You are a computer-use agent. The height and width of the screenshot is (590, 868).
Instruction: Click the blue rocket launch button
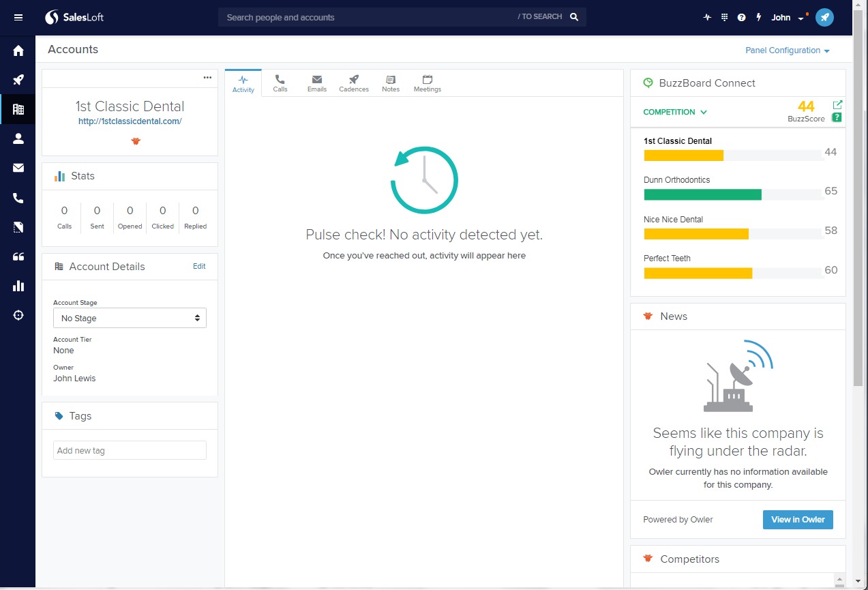(824, 18)
